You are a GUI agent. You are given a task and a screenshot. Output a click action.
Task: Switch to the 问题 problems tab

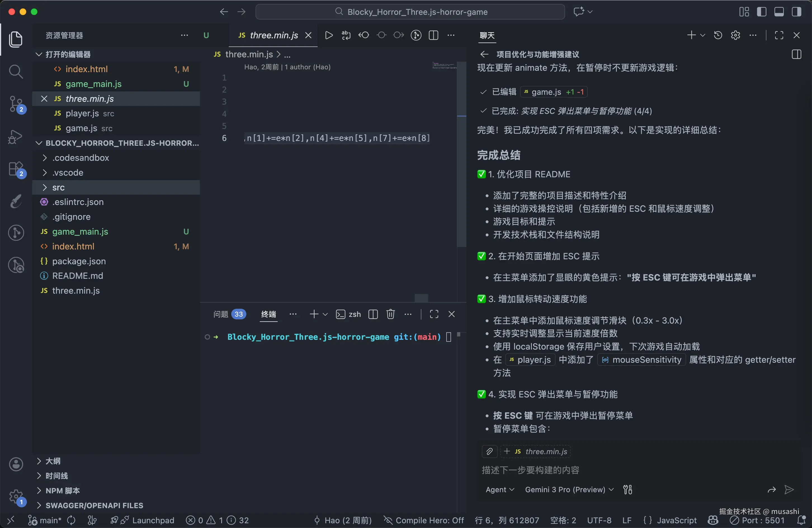point(229,314)
